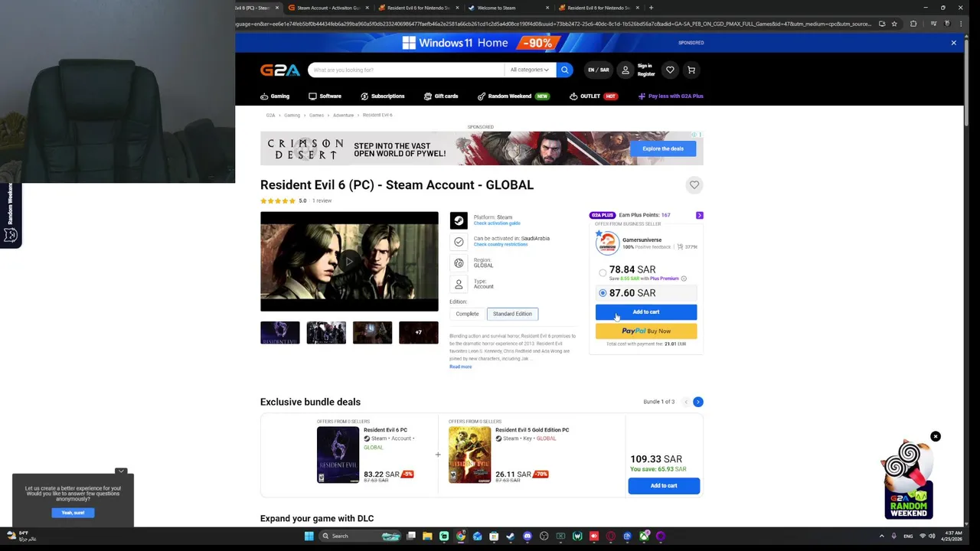The height and width of the screenshot is (551, 980).
Task: Select the 78.84 SAR Plus price option
Action: point(603,272)
